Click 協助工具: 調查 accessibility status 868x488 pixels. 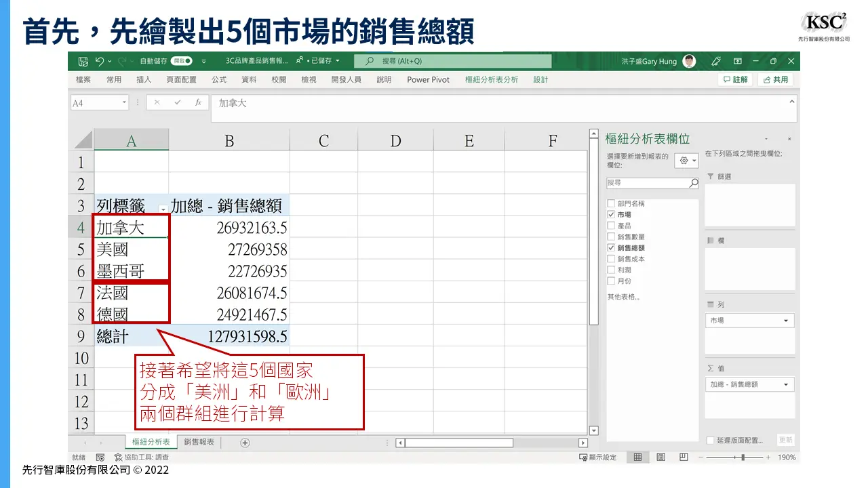[142, 457]
